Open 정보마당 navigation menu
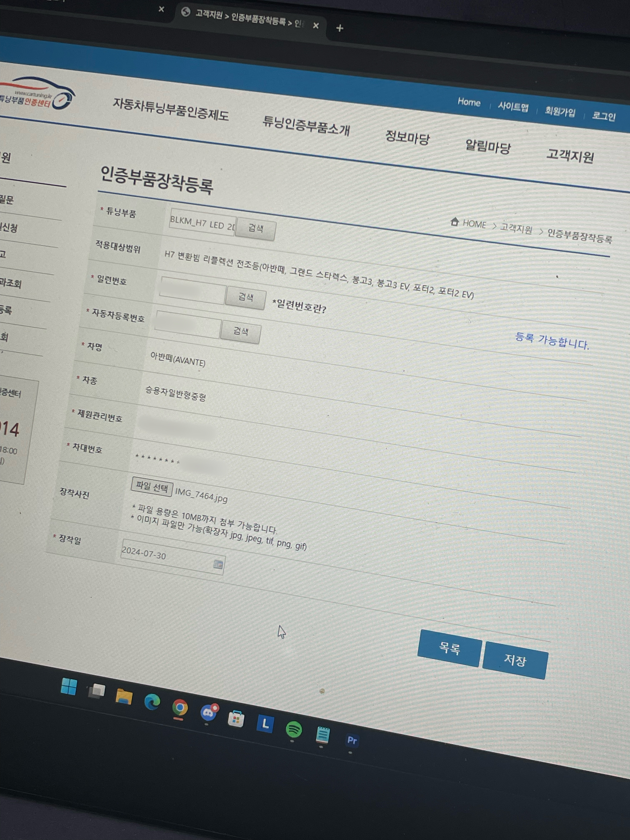 407,137
